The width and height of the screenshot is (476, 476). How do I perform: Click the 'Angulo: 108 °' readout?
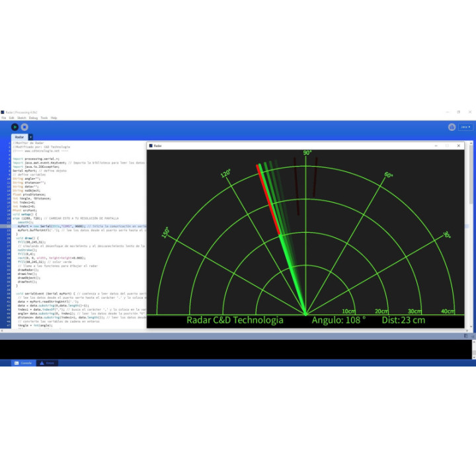pyautogui.click(x=338, y=320)
